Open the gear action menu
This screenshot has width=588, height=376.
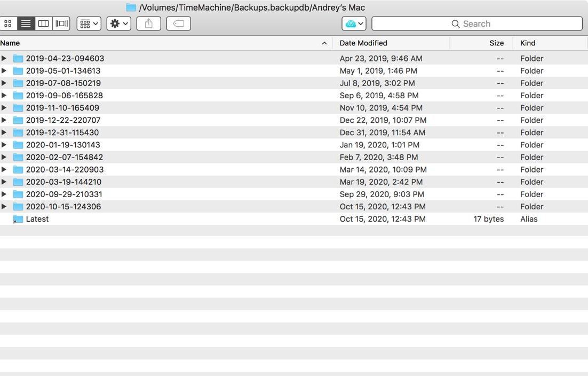(x=119, y=23)
